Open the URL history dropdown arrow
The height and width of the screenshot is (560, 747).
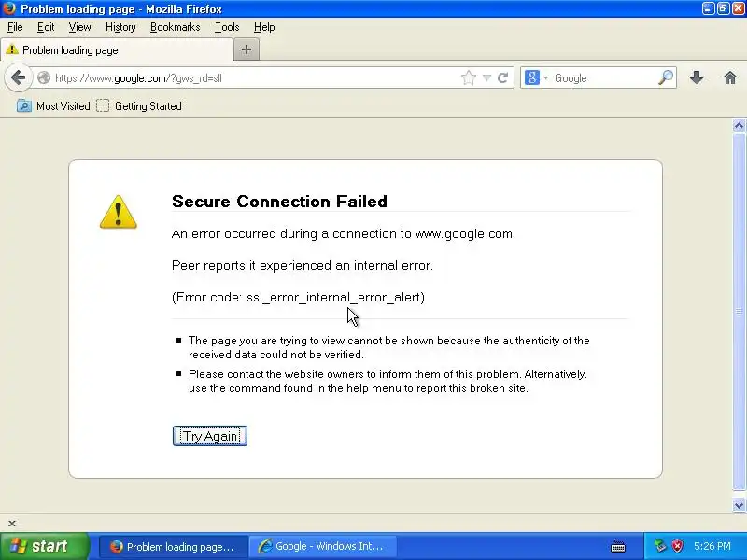[486, 77]
